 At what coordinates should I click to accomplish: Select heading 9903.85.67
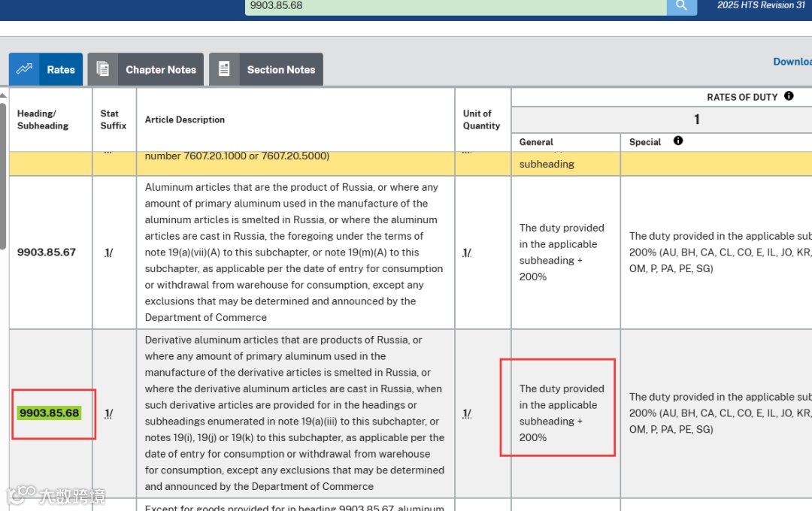[47, 252]
